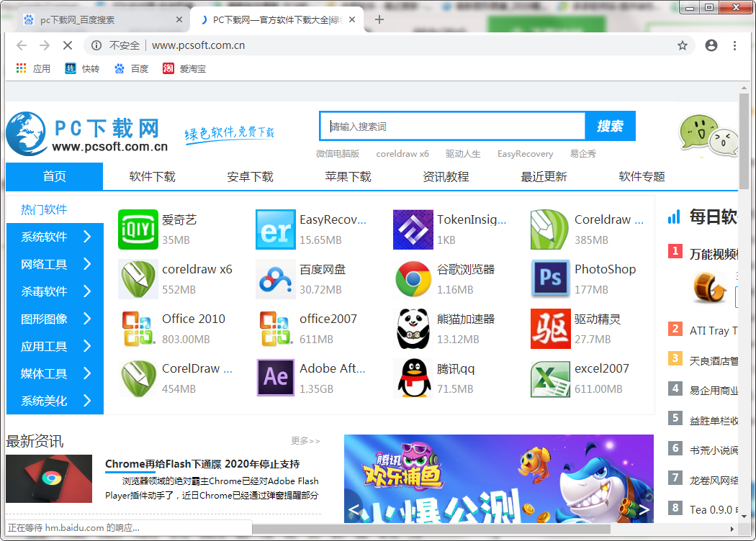Viewport: 756px width, 541px height.
Task: Open the Chrome profile avatar icon
Action: coord(711,45)
